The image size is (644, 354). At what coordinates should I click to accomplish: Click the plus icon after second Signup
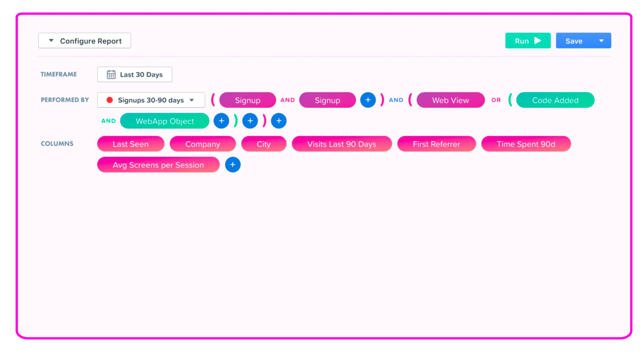coord(368,100)
